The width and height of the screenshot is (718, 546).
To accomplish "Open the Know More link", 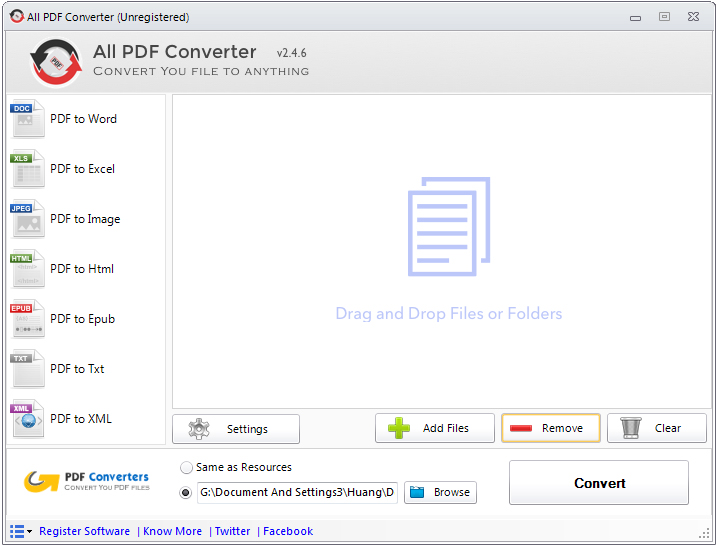I will pyautogui.click(x=173, y=531).
